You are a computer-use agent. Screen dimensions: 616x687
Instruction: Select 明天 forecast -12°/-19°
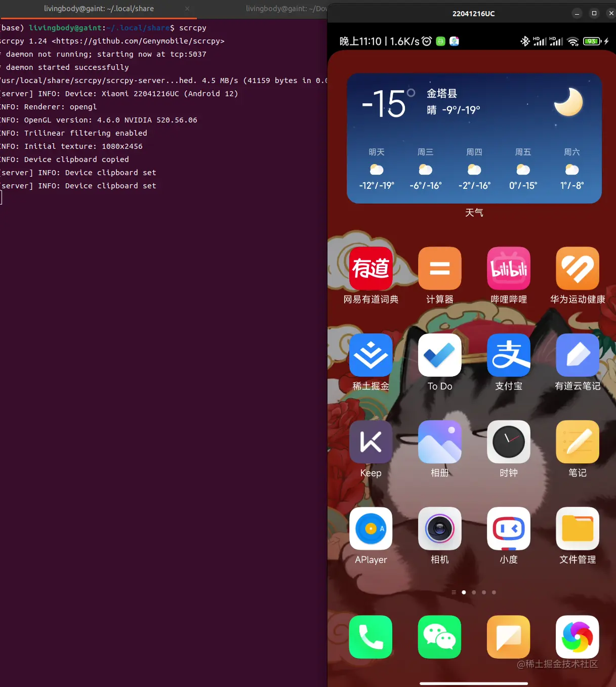[377, 169]
